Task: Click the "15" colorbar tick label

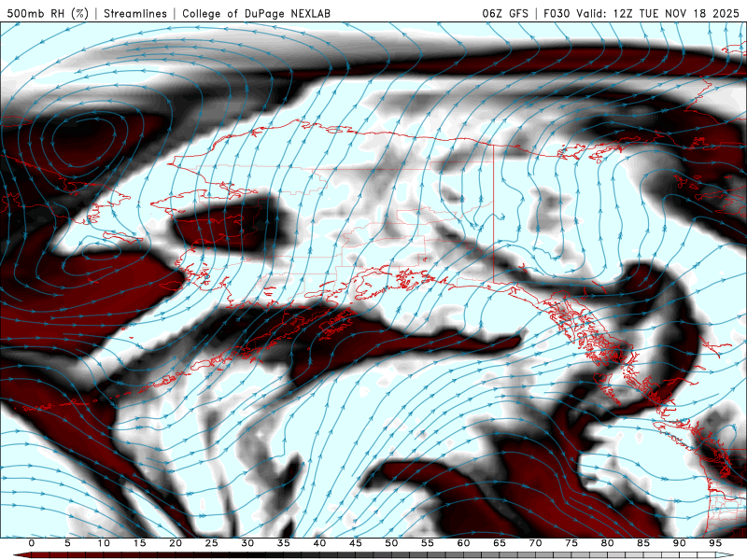Action: tap(139, 543)
